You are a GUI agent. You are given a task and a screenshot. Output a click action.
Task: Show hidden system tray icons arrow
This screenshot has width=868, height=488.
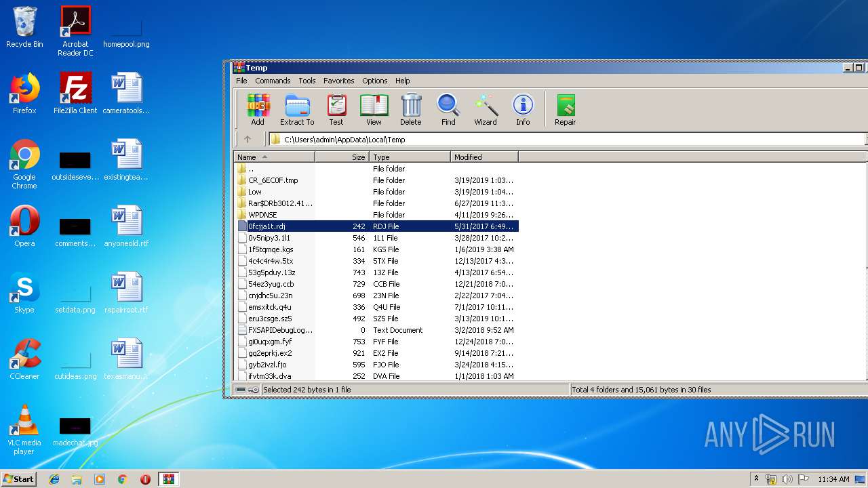pos(757,479)
